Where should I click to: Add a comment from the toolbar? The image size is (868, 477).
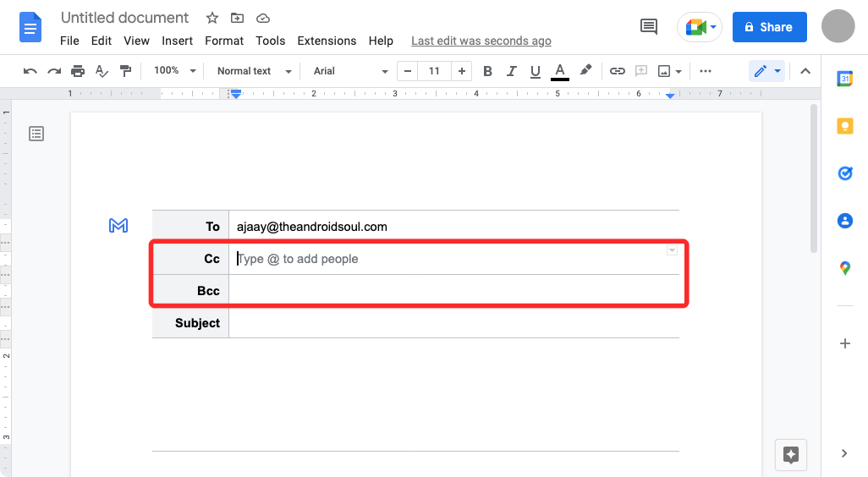coord(641,71)
